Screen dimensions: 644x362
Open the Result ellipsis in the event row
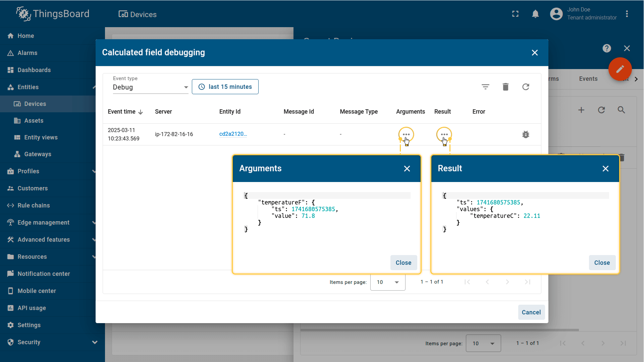pos(444,134)
